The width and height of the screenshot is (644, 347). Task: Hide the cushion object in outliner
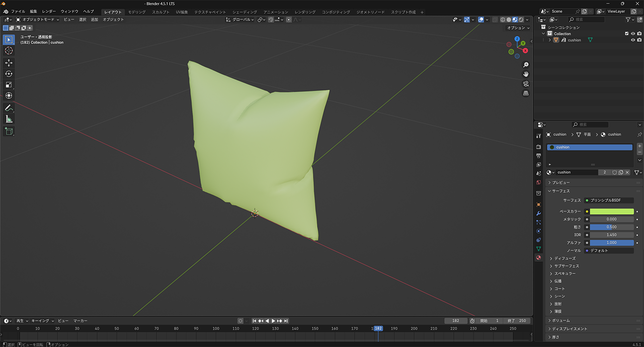pos(633,40)
